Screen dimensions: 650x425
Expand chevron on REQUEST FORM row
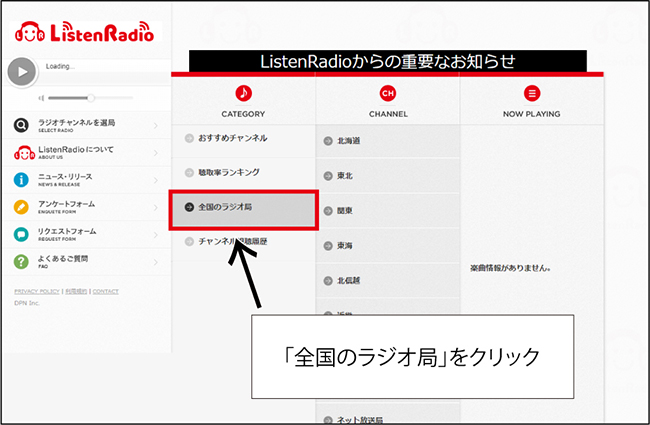point(156,235)
